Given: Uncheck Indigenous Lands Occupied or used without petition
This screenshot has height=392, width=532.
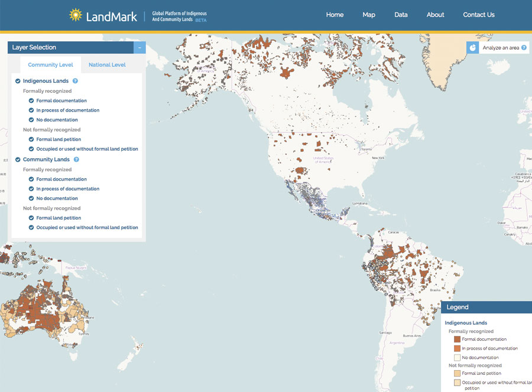Looking at the screenshot, I should click(x=31, y=149).
